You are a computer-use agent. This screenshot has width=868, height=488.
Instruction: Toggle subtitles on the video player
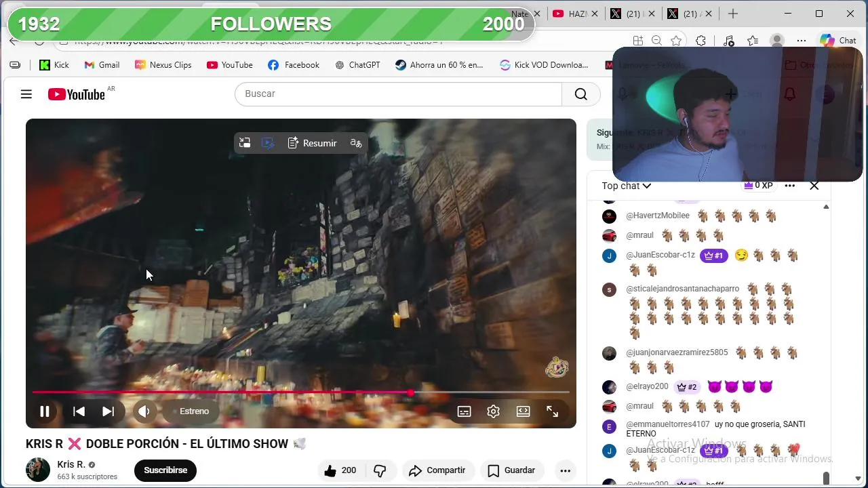(x=464, y=411)
